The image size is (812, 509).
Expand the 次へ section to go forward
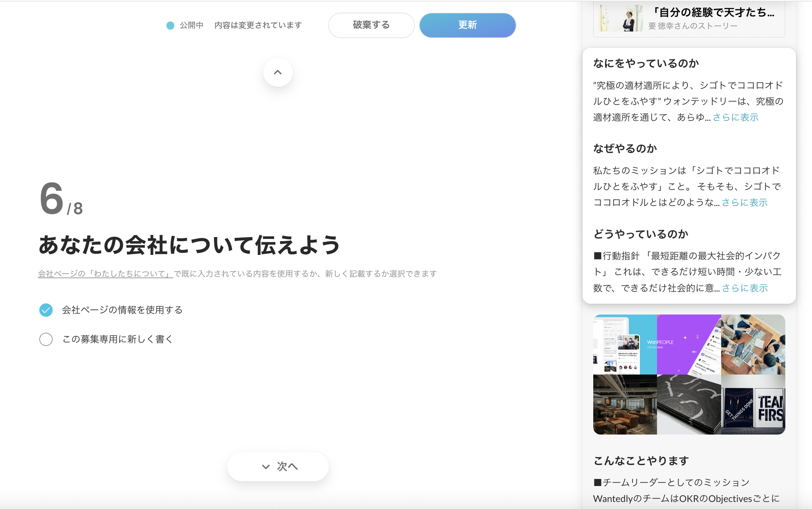[x=278, y=467]
